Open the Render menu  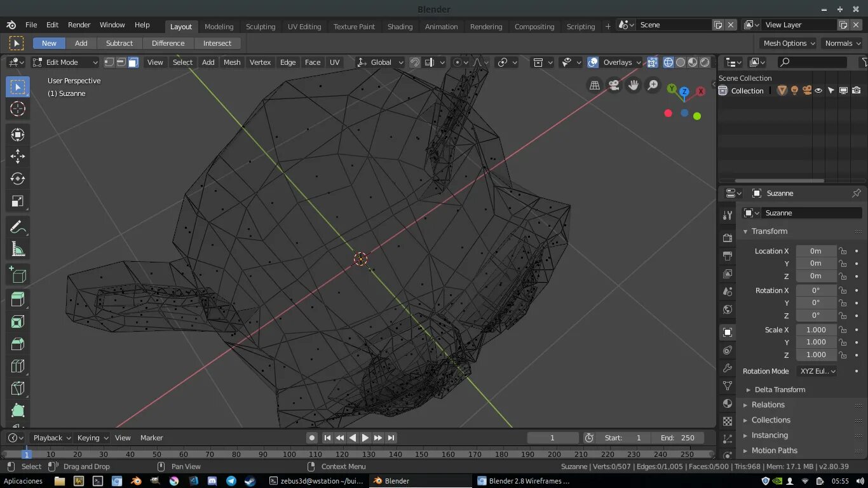click(x=79, y=25)
